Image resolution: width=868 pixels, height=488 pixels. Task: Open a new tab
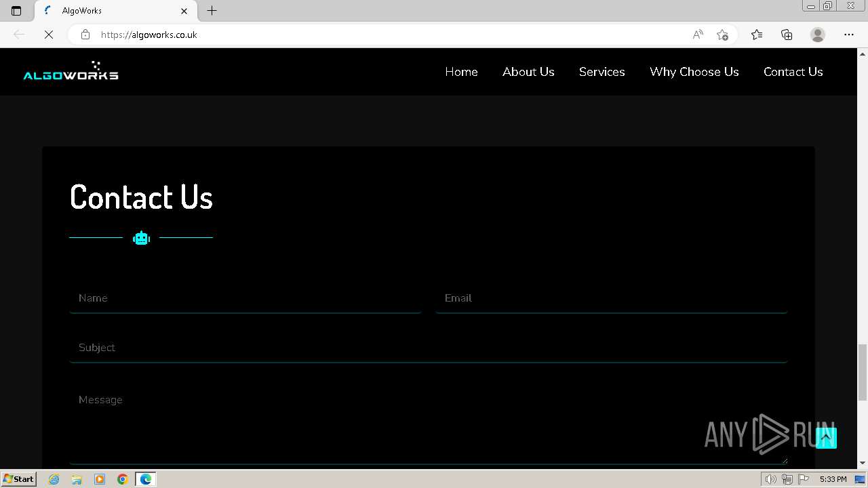pos(212,11)
